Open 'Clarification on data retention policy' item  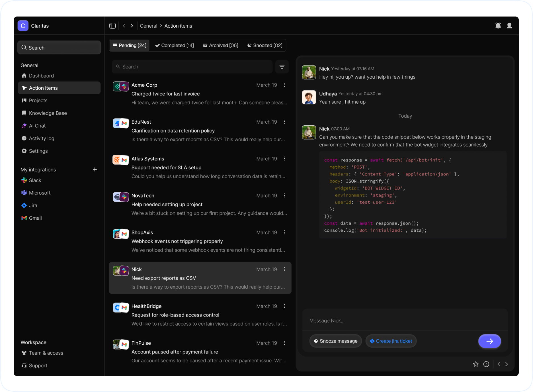pos(200,131)
